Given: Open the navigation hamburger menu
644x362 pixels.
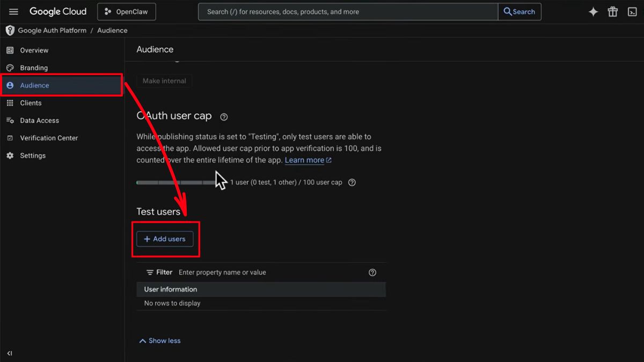Looking at the screenshot, I should (13, 11).
